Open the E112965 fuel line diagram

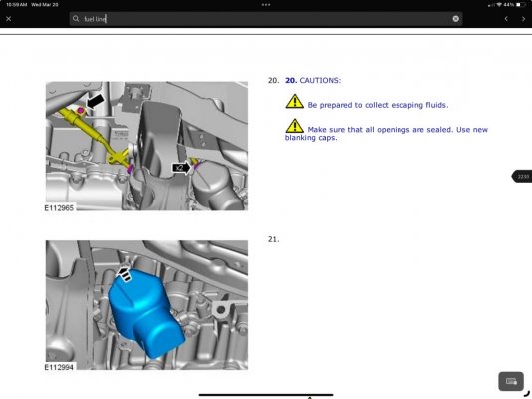coord(146,146)
